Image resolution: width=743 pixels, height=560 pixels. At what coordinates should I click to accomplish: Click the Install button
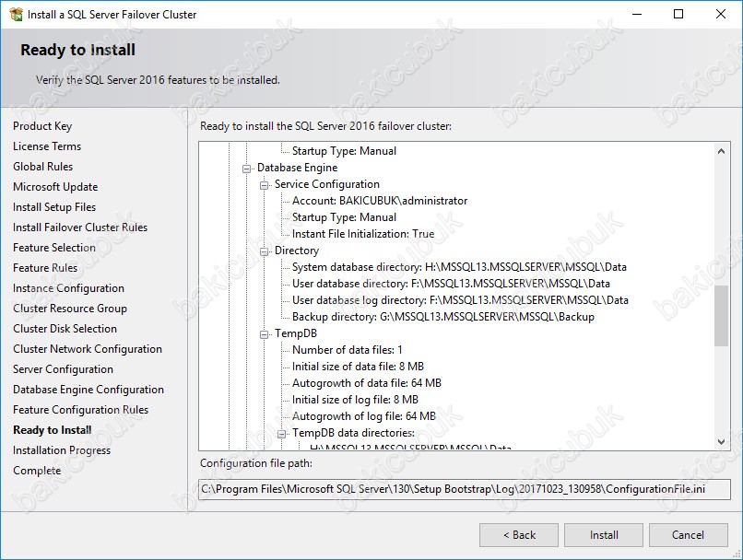tap(604, 535)
